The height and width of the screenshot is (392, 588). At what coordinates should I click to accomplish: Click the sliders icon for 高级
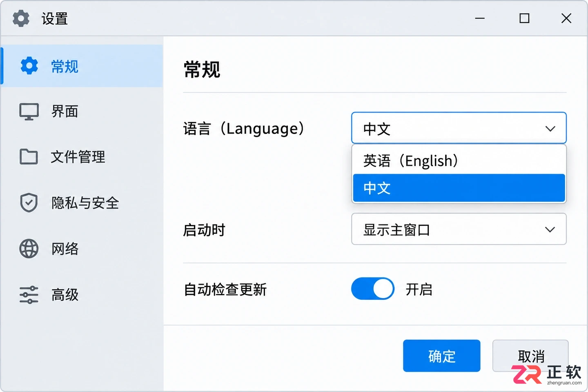coord(29,294)
